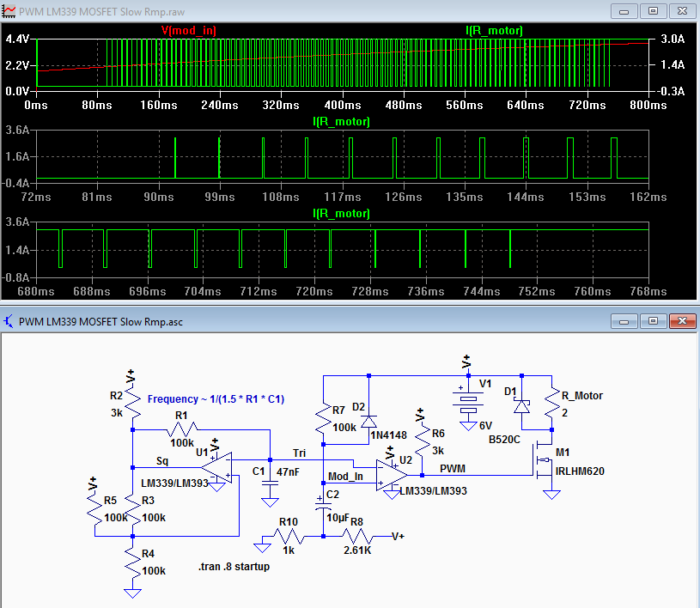Viewport: 700px width, 608px height.
Task: Select the M1 MOSFET symbol
Action: pyautogui.click(x=544, y=459)
